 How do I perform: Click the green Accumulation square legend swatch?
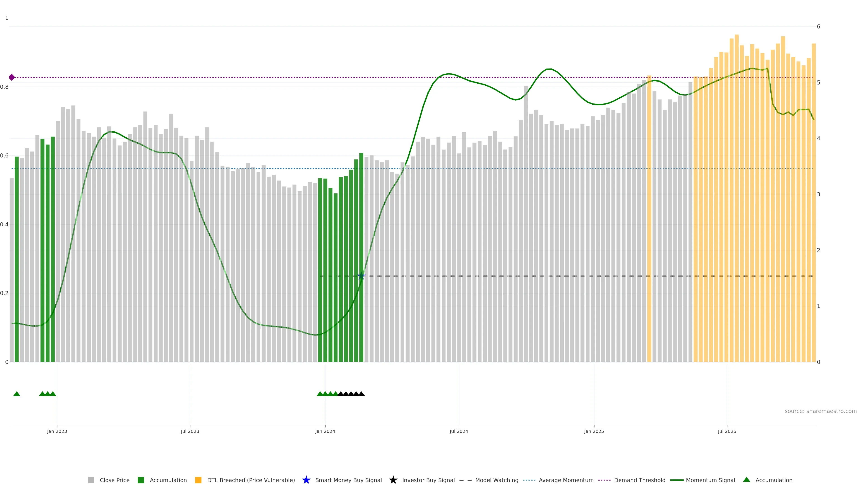click(x=141, y=480)
